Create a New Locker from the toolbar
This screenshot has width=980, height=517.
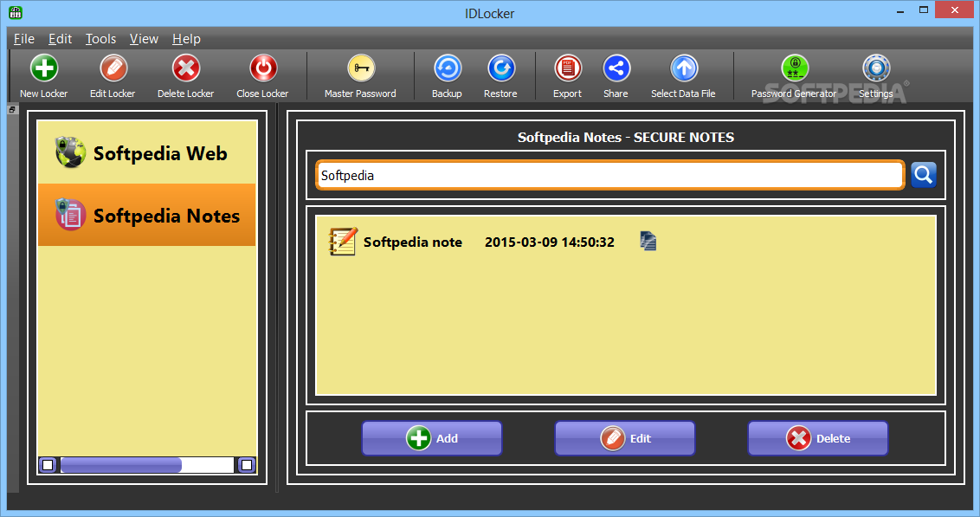(x=44, y=68)
